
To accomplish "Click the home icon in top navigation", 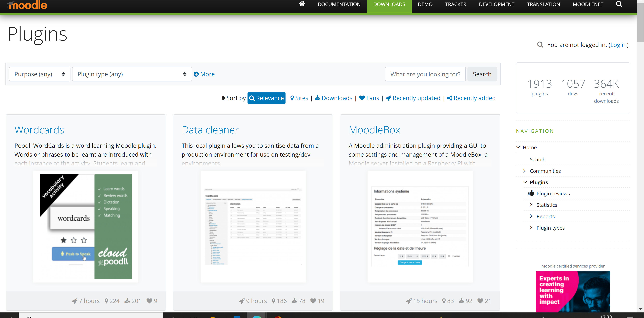I will tap(302, 4).
